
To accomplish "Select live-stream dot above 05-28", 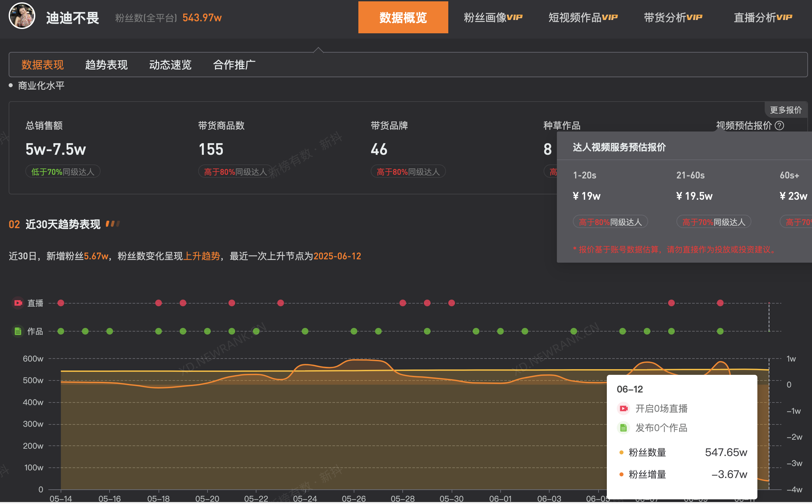I will click(403, 303).
